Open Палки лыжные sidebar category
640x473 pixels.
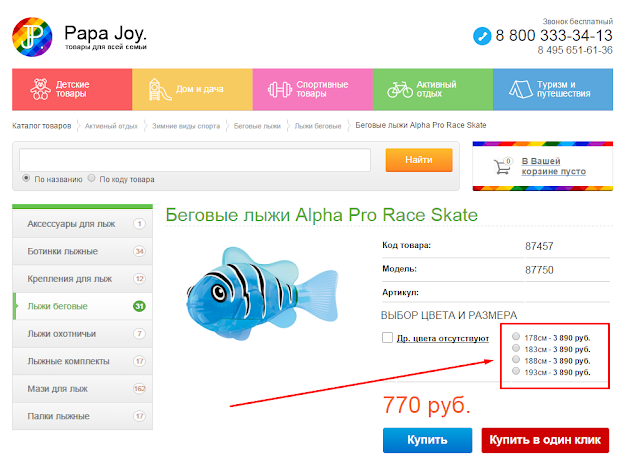click(82, 416)
